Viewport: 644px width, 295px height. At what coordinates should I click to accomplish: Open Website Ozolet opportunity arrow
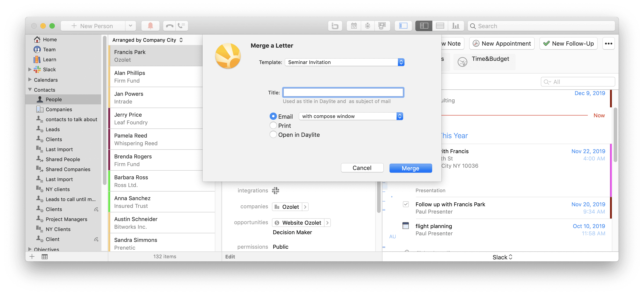click(327, 223)
